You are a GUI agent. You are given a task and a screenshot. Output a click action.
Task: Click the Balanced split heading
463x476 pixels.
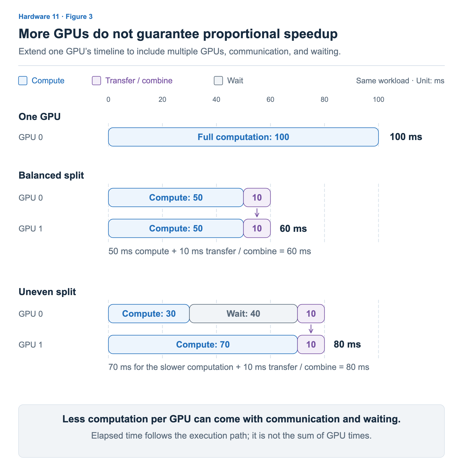[x=51, y=175]
